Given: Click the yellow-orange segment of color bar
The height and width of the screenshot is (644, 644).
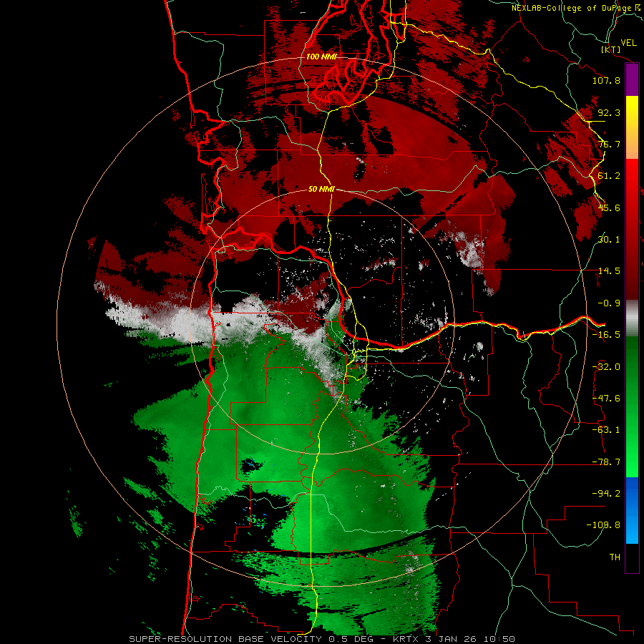Looking at the screenshot, I should (x=632, y=127).
